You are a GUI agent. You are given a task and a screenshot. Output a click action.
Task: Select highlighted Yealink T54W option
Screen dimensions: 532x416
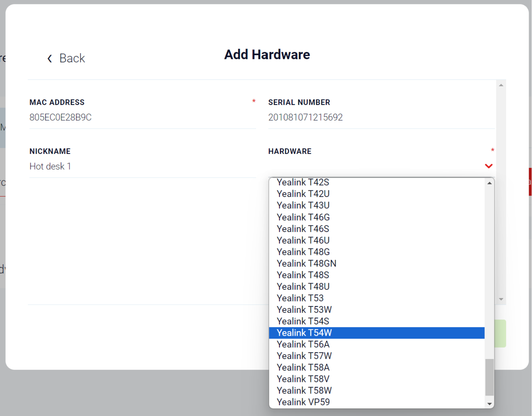pos(377,333)
